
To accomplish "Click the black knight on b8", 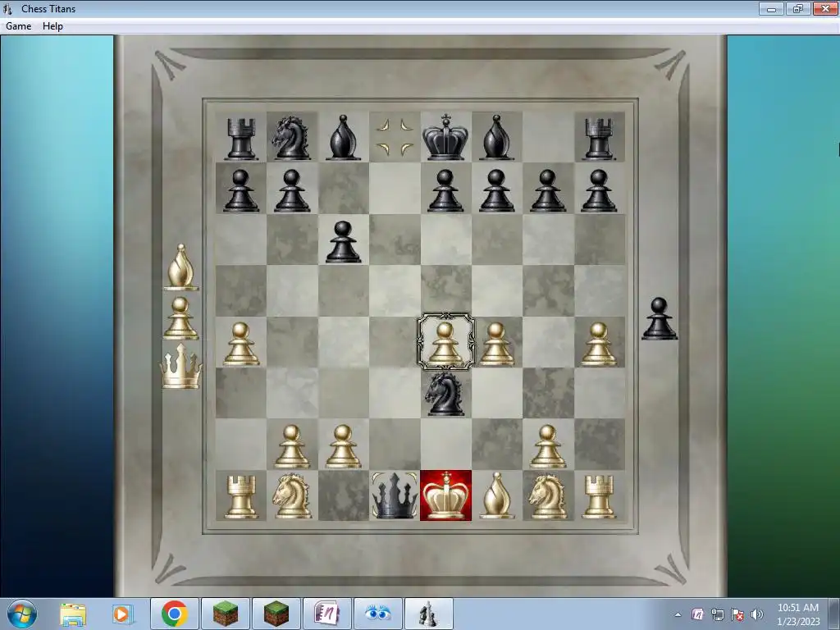I will [291, 138].
